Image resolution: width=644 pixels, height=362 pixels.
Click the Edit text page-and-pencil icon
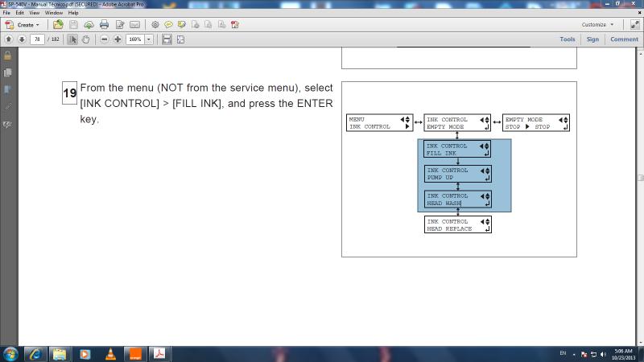pyautogui.click(x=120, y=25)
